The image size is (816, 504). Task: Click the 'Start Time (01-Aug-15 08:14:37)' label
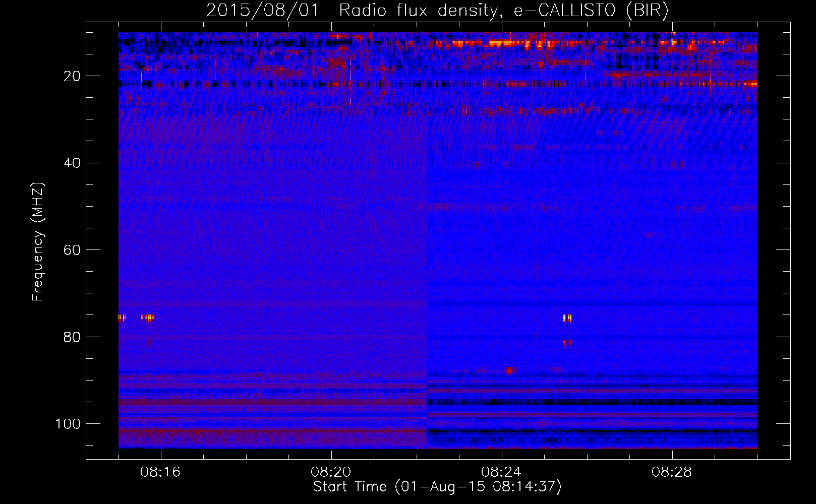tap(437, 487)
